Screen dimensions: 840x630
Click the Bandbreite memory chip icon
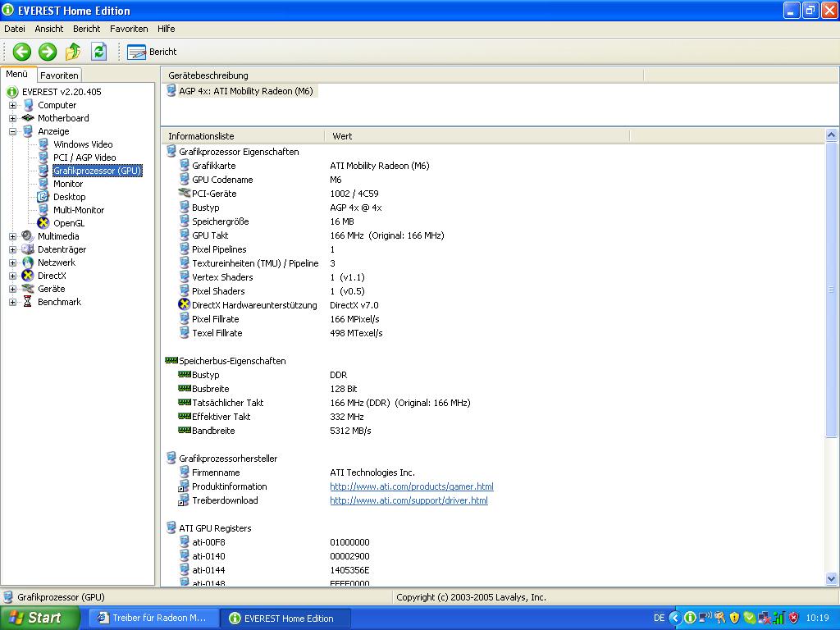coord(185,430)
